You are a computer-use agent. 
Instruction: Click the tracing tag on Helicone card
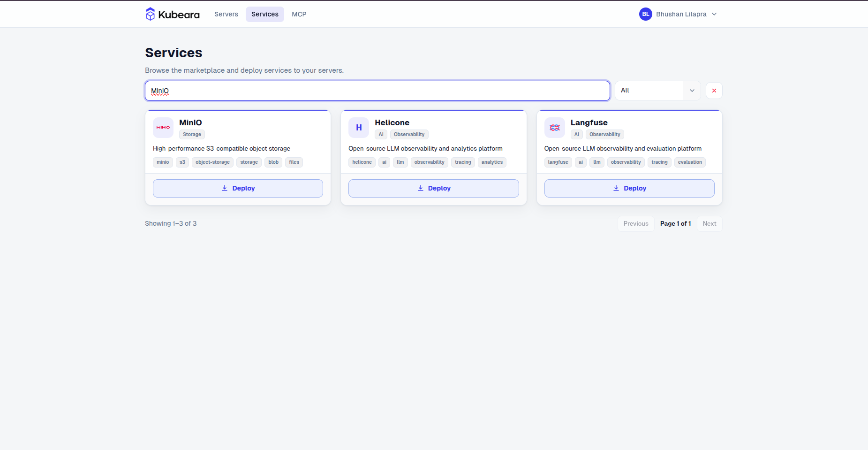[x=463, y=162]
